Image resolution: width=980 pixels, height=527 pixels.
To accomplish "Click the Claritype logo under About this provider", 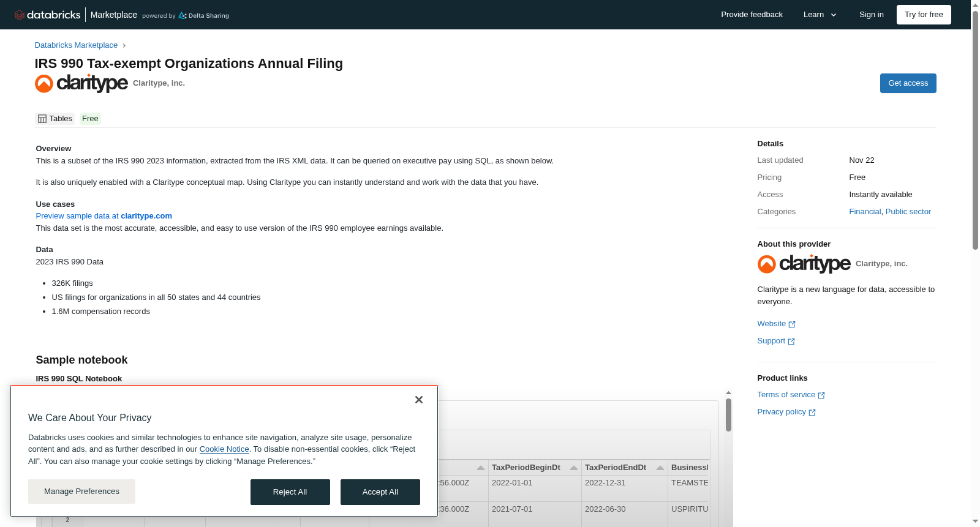I will tap(804, 264).
